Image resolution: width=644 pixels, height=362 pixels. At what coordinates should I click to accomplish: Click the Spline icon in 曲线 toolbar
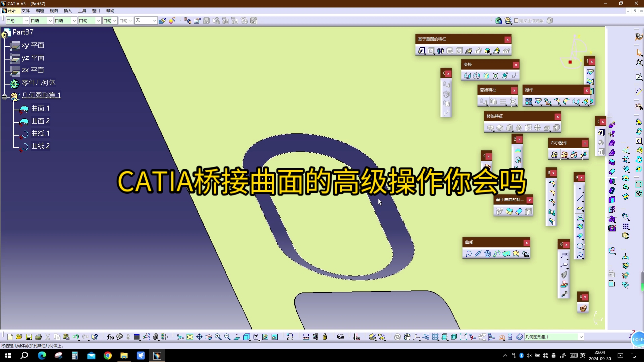point(469,254)
